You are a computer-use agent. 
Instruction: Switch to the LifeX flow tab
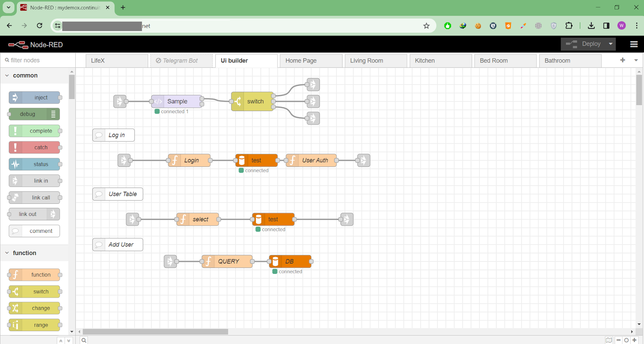point(117,61)
